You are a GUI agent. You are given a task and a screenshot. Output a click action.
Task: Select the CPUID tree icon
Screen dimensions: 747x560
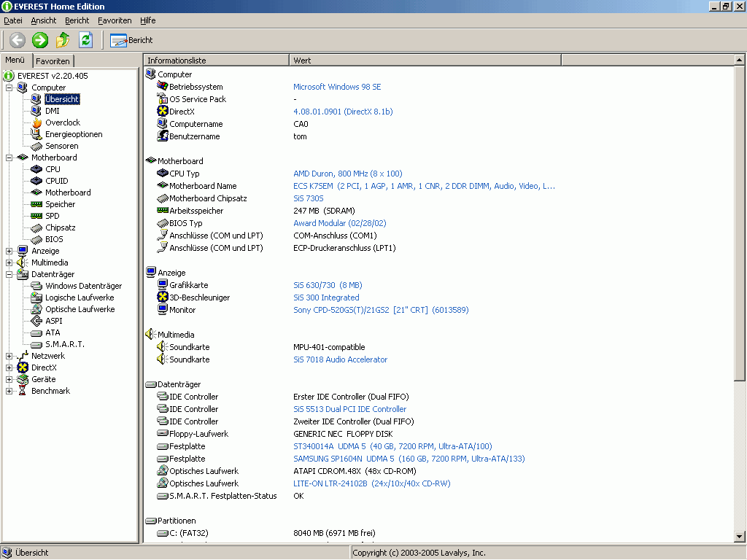pos(36,181)
